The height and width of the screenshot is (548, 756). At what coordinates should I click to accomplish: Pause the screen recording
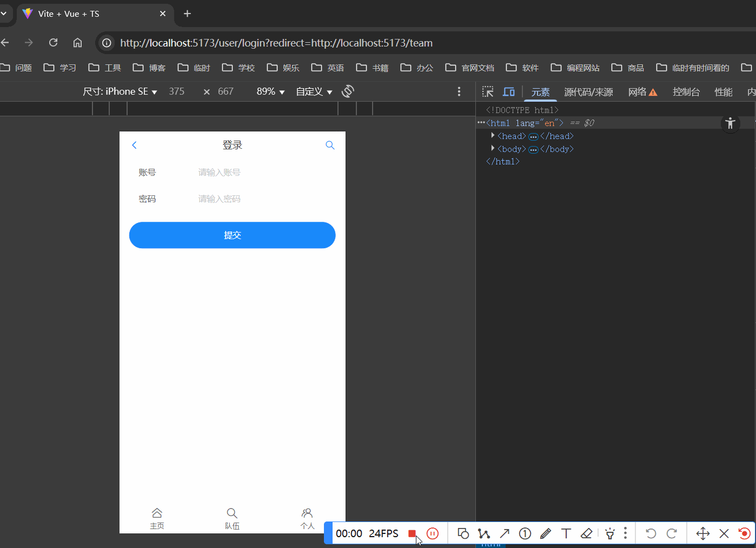(x=433, y=533)
